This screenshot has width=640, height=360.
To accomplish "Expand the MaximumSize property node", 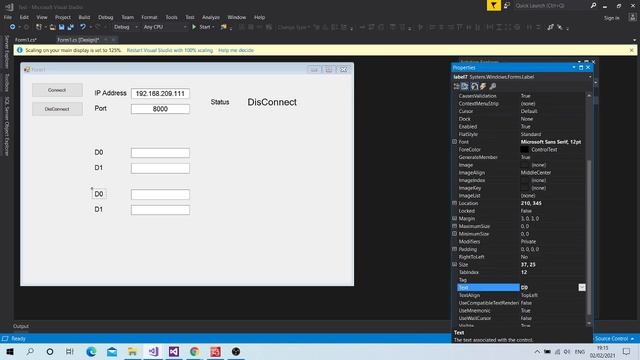I will coord(454,226).
